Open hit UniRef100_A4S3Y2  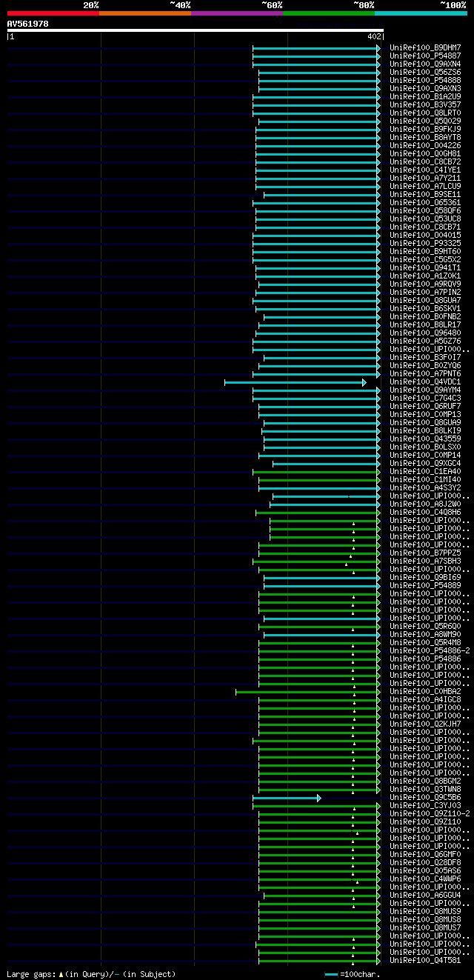(x=425, y=487)
